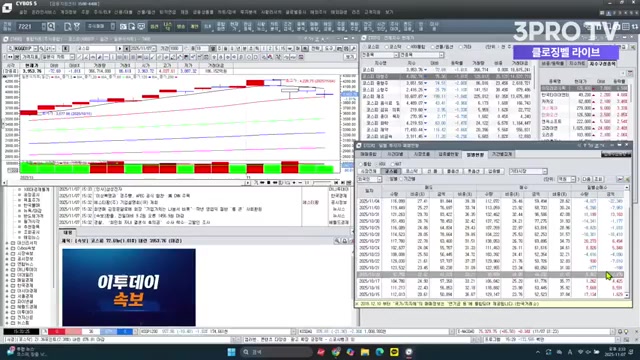The width and height of the screenshot is (640, 360).
Task: Open the 해외주식 menu
Action: tap(318, 12)
